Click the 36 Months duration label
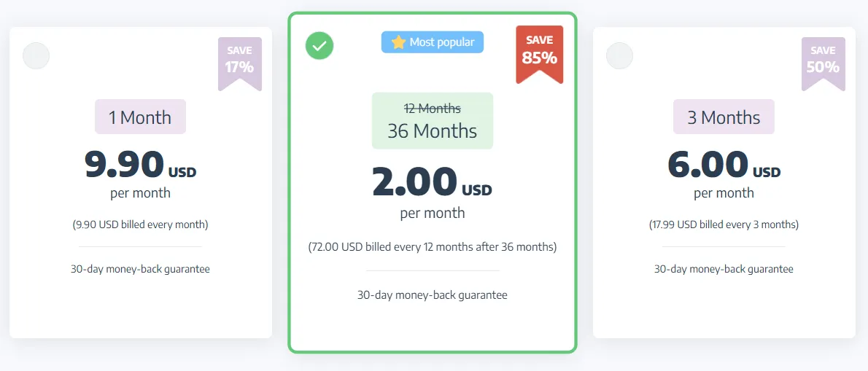This screenshot has width=868, height=371. pyautogui.click(x=432, y=131)
